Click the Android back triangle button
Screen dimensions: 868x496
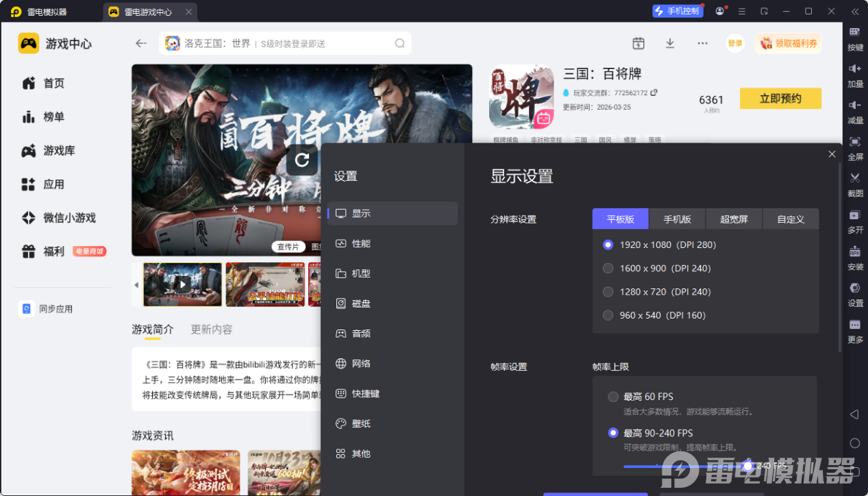click(x=854, y=414)
